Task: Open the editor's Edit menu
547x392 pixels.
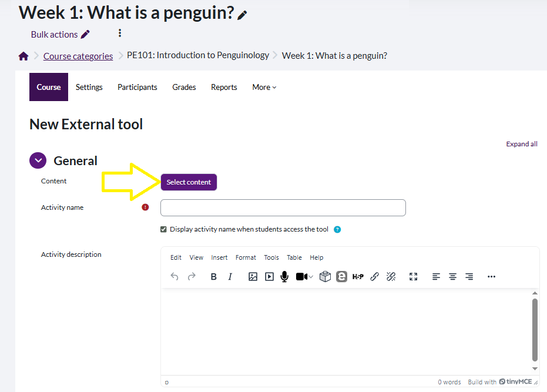Action: pyautogui.click(x=176, y=257)
